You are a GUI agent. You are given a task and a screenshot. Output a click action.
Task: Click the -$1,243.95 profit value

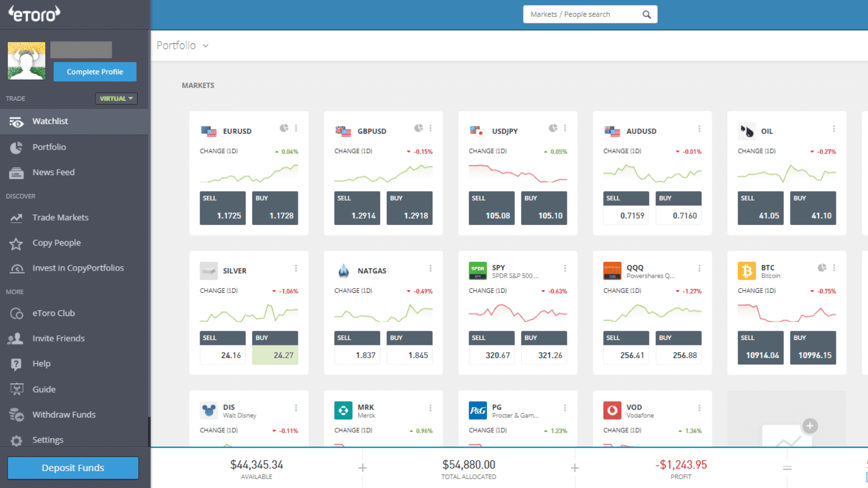(x=681, y=465)
